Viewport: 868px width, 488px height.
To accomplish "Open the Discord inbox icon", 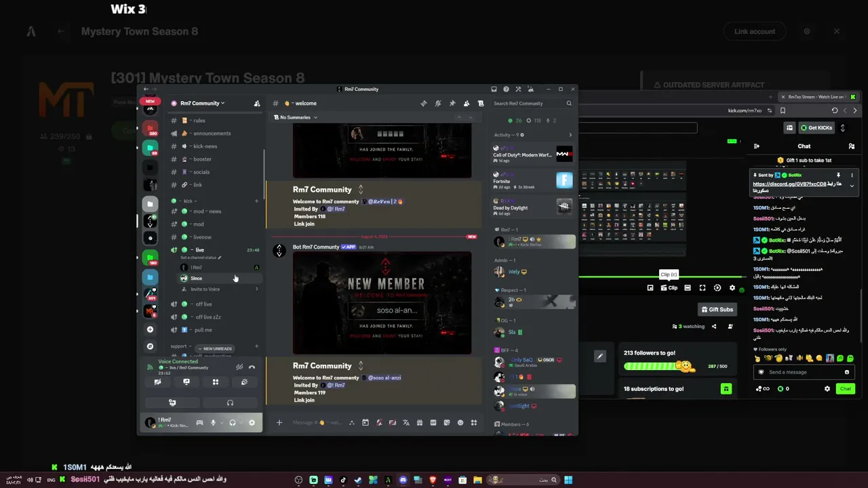I will click(494, 89).
